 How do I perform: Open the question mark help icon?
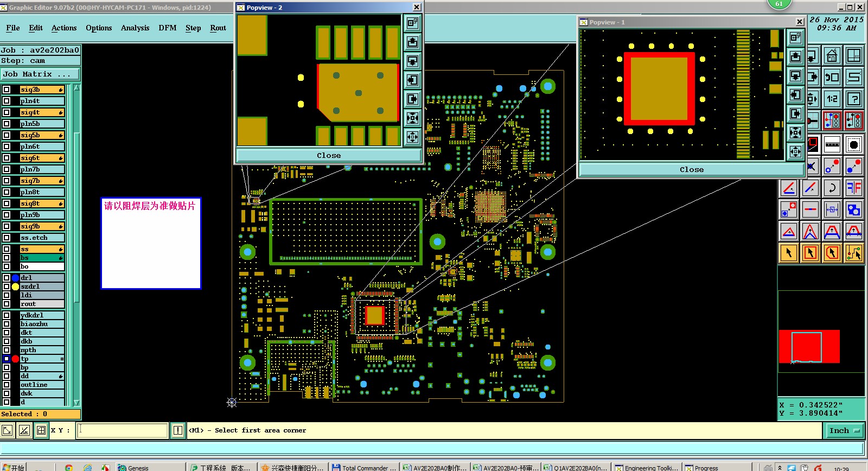pos(854,99)
